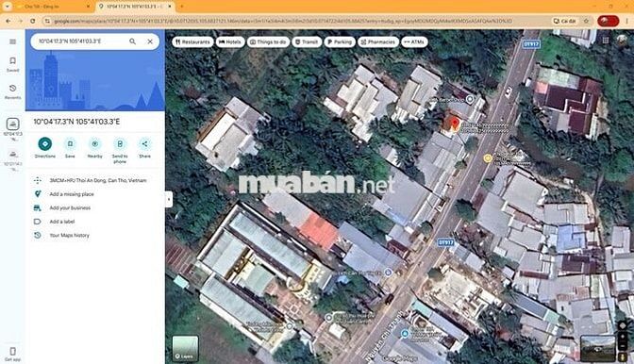
Task: Open the Street View thumbnail
Action: tap(597, 348)
